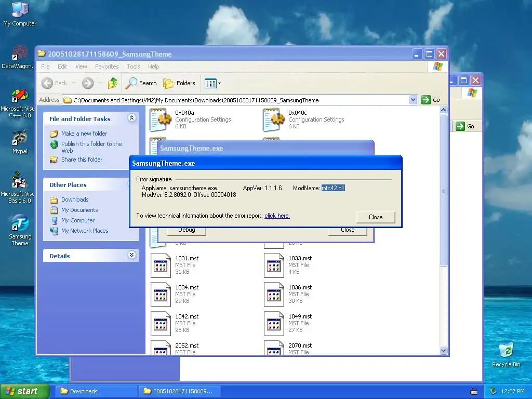
Task: Select the 1034.mst file icon
Action: [x=160, y=295]
